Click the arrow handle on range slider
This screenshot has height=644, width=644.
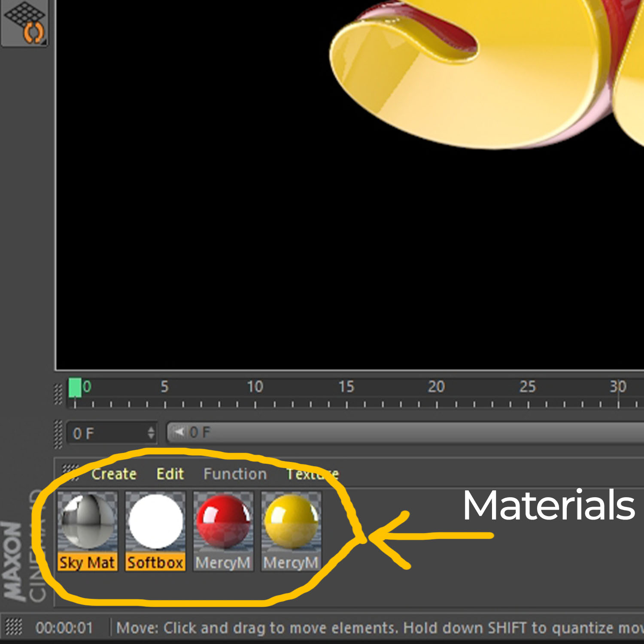(179, 432)
